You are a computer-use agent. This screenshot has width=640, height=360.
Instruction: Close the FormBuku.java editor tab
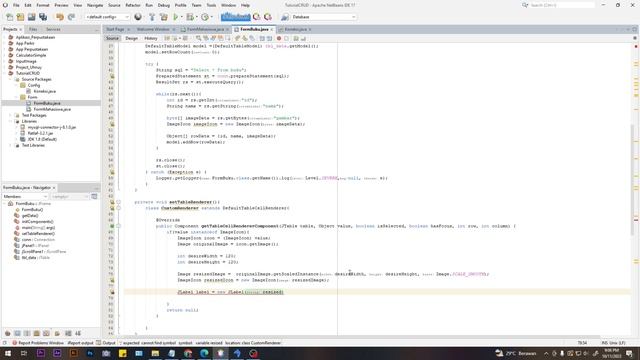(x=272, y=29)
